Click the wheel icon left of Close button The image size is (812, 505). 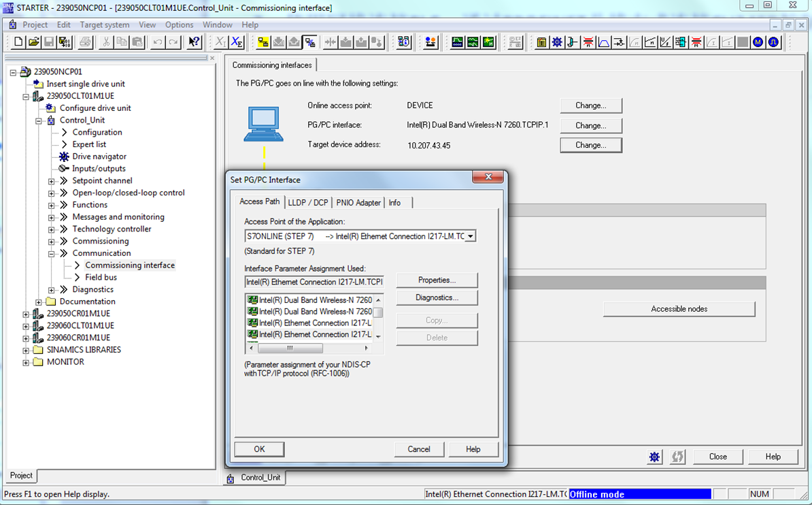coord(654,457)
